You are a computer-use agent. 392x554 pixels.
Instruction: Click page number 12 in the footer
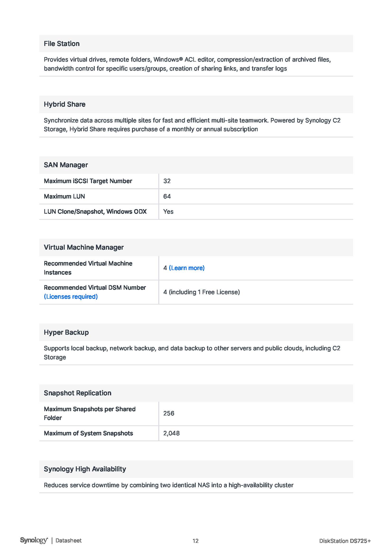click(196, 541)
